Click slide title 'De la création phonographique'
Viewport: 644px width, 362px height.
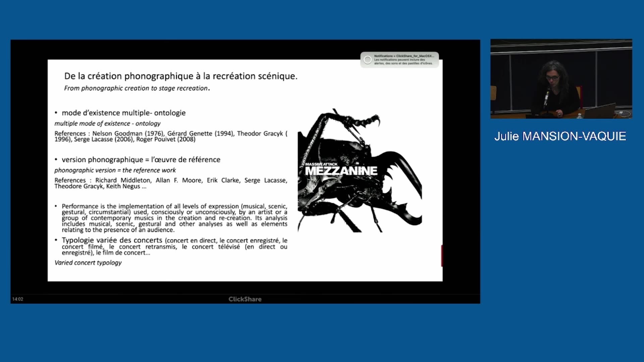coord(181,76)
